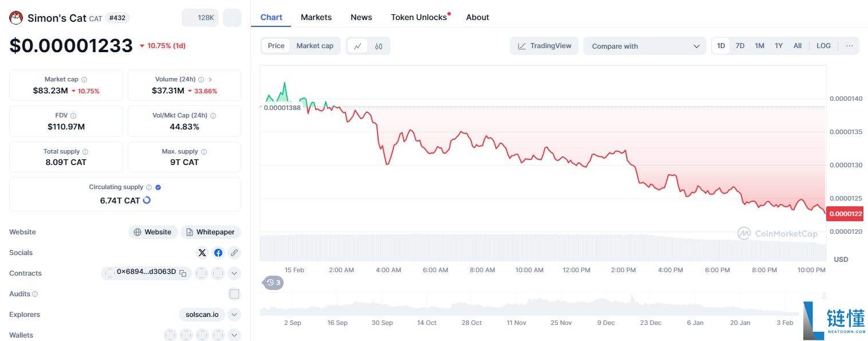Open the X (Twitter) social link
Image resolution: width=868 pixels, height=341 pixels.
pyautogui.click(x=202, y=253)
